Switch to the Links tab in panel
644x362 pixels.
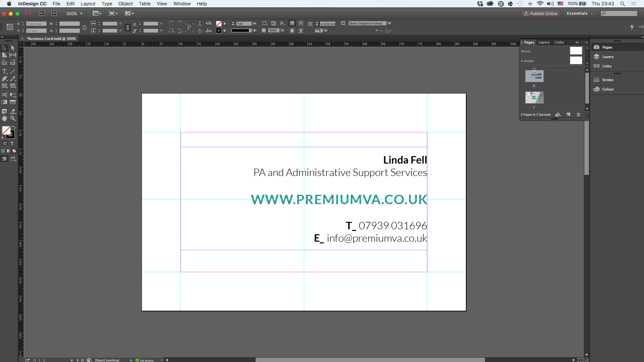(559, 42)
